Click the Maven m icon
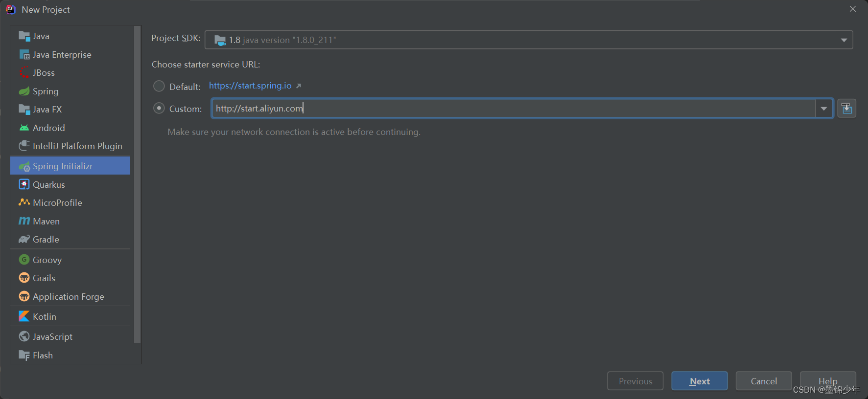The image size is (868, 399). tap(24, 221)
